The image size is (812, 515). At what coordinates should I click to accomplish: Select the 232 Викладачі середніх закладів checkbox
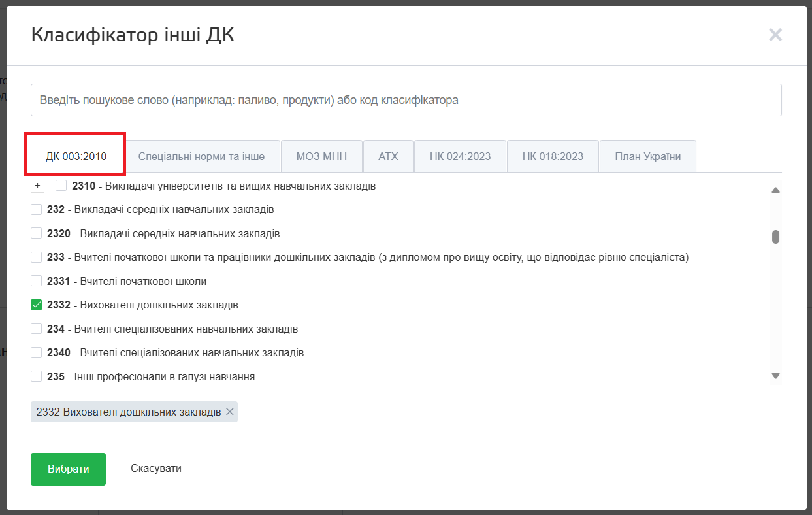tap(37, 210)
